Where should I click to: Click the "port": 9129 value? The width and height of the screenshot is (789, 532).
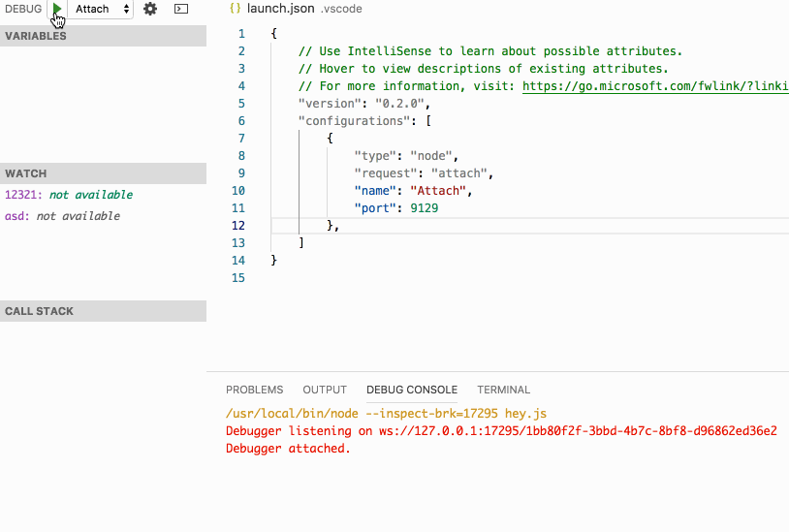click(x=425, y=208)
